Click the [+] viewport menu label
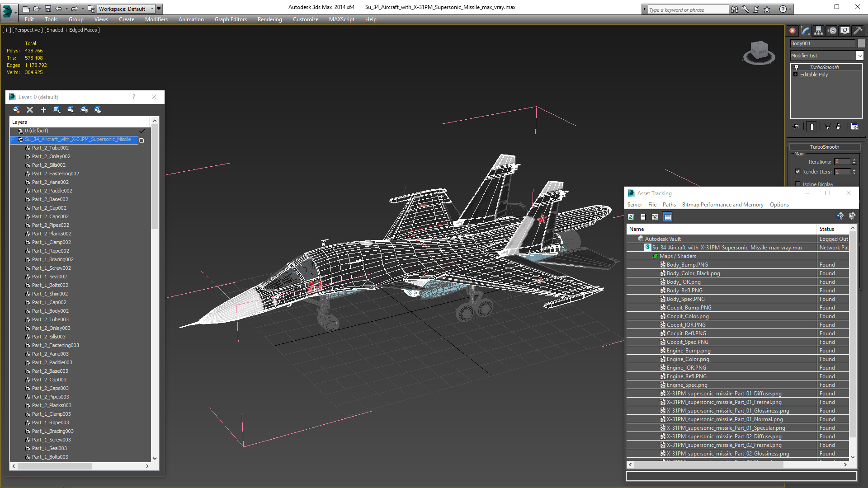 [6, 30]
